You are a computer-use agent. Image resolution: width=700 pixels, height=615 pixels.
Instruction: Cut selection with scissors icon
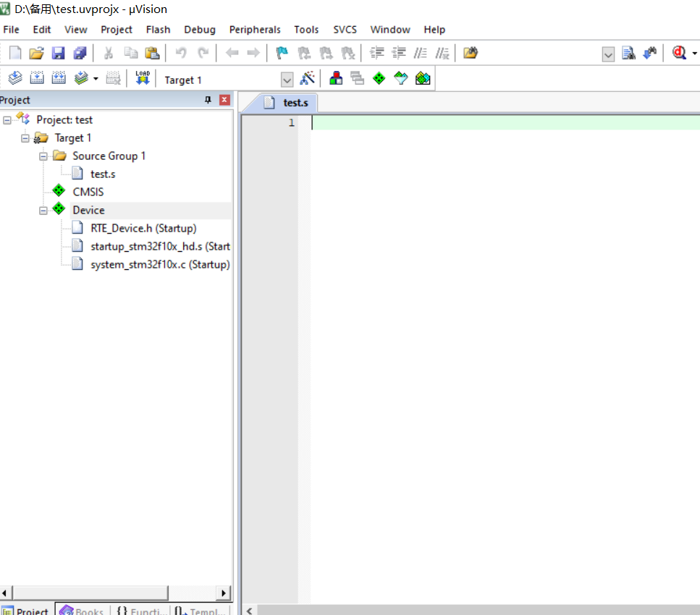coord(109,53)
